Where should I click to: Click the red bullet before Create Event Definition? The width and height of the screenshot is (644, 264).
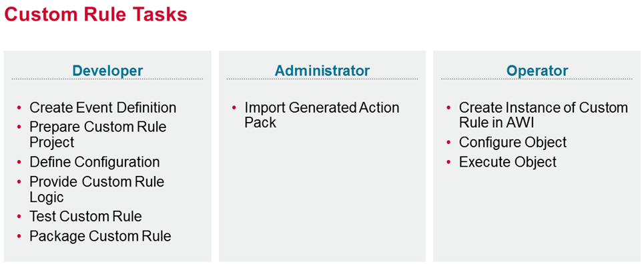pyautogui.click(x=19, y=108)
